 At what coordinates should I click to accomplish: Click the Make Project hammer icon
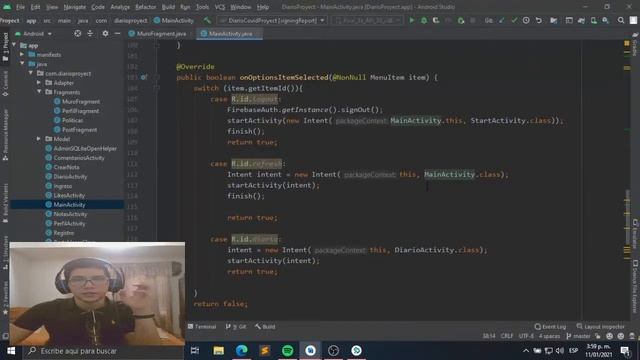(207, 20)
